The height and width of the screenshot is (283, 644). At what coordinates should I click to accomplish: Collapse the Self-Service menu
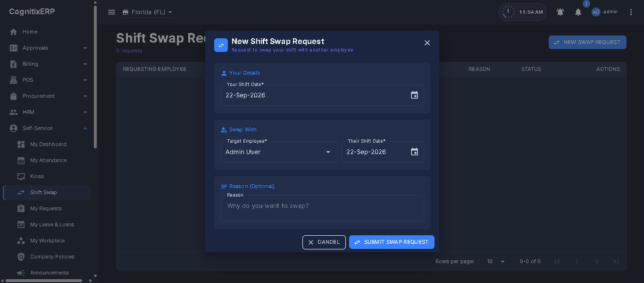(x=47, y=128)
